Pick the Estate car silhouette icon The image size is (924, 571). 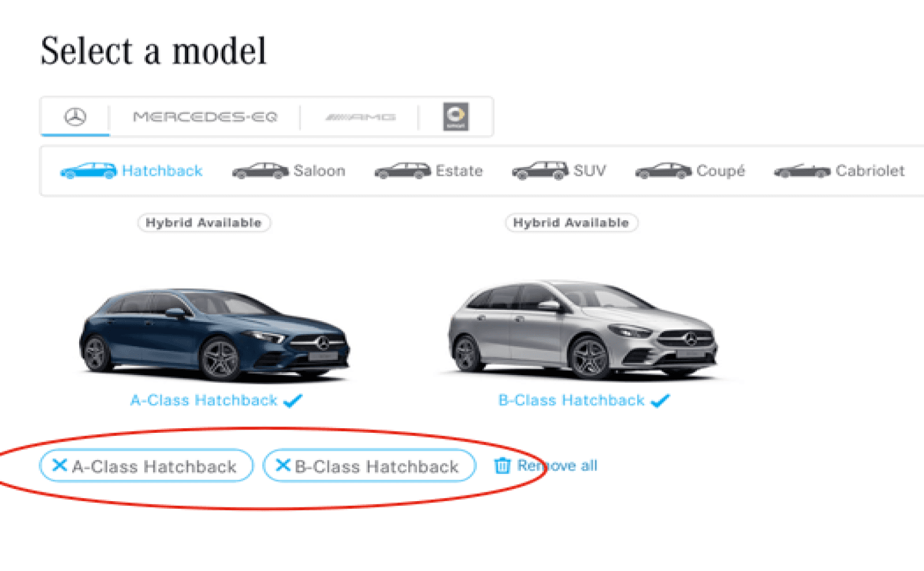coord(403,171)
